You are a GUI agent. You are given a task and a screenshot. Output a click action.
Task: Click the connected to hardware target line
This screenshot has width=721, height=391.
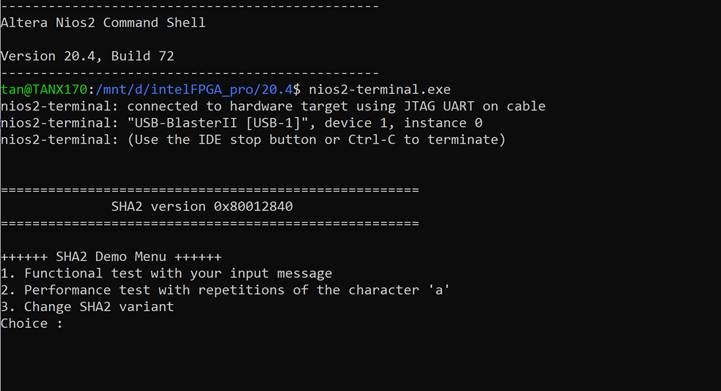[273, 106]
